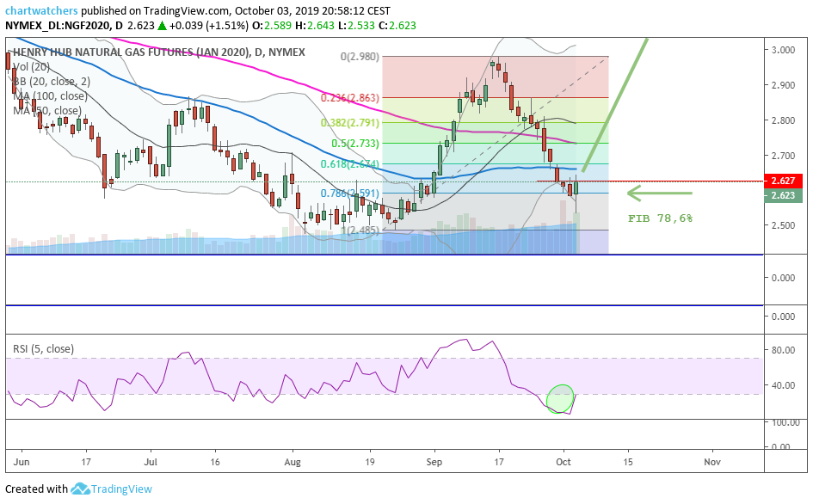This screenshot has width=813, height=504.
Task: Click the 0.5(2.733) Fibonacci level label
Action: click(355, 143)
